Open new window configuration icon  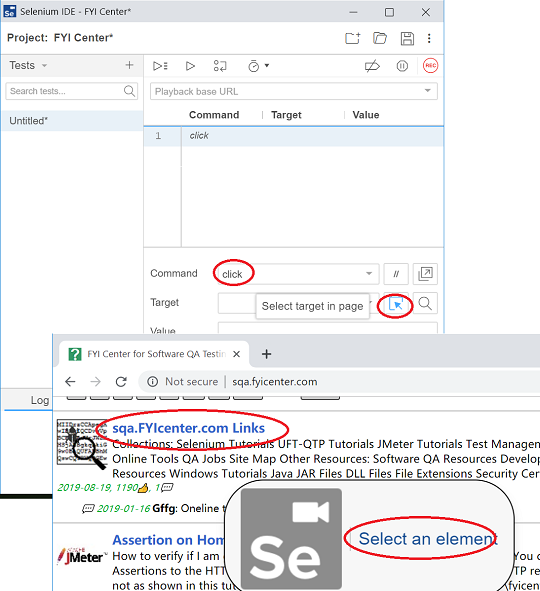[425, 274]
